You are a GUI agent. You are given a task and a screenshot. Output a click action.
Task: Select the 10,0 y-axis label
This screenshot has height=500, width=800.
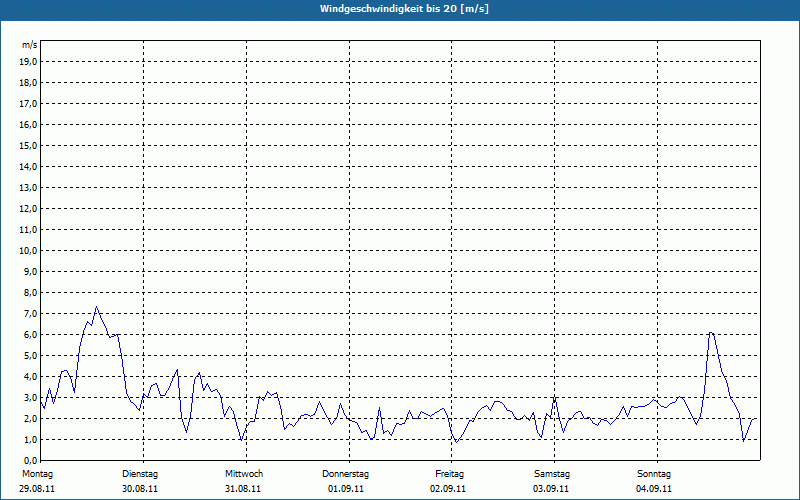[28, 251]
